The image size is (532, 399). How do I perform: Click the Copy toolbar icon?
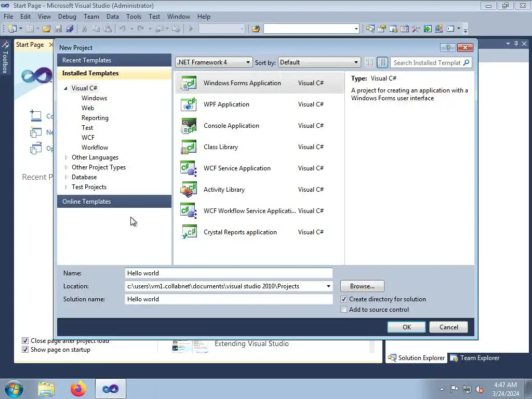pos(96,29)
